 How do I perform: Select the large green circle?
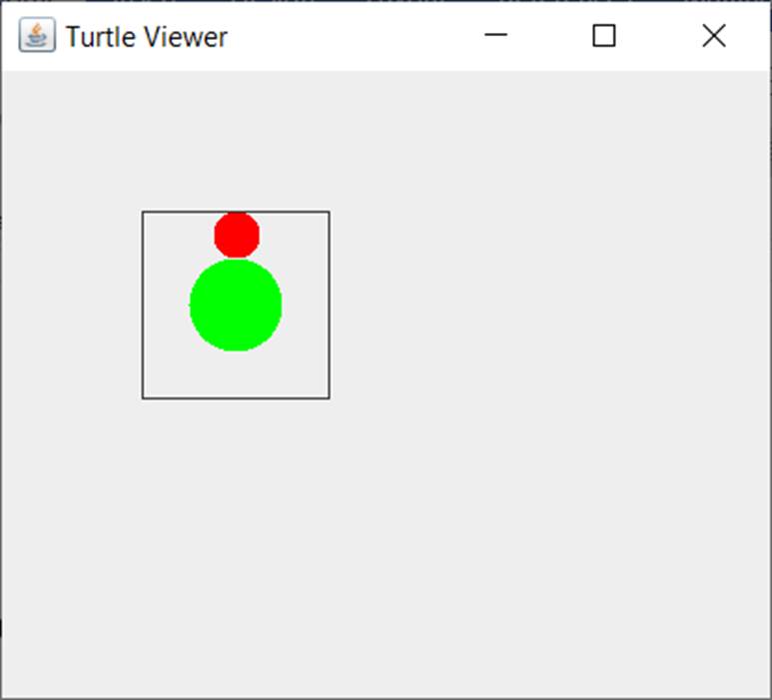coord(236,306)
